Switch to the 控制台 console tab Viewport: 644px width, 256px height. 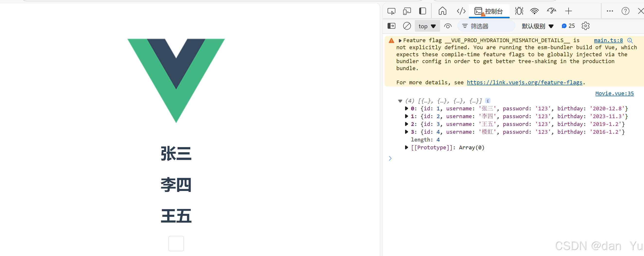click(x=489, y=11)
